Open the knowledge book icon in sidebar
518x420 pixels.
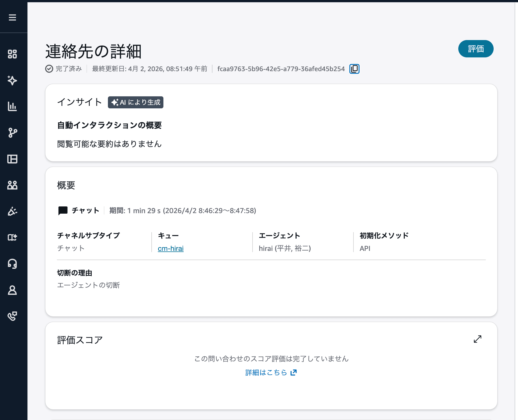coord(13,237)
